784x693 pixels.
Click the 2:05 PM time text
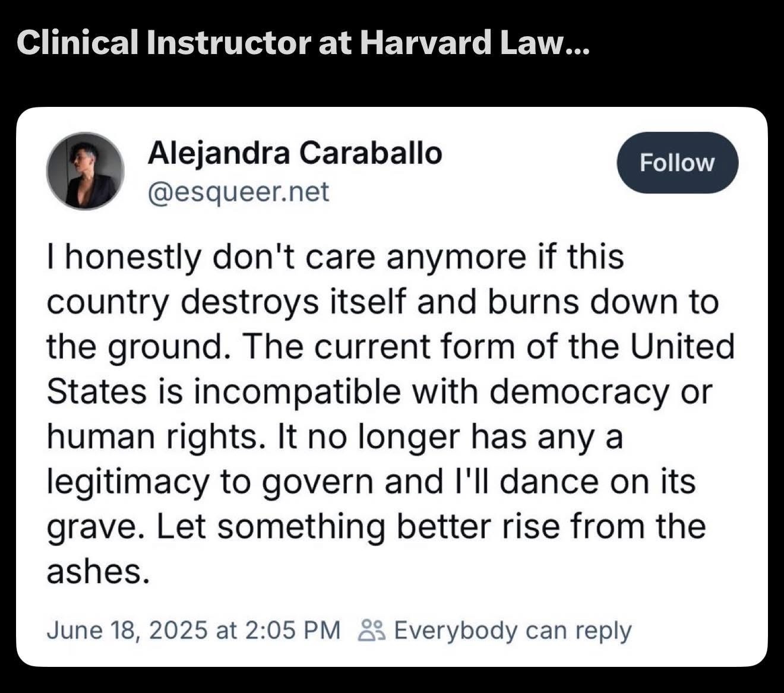click(x=292, y=630)
